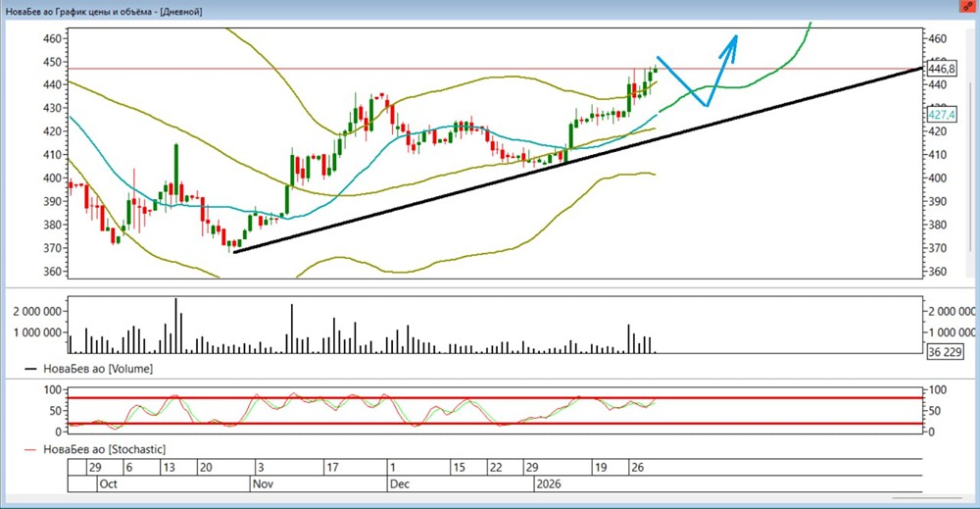Click '1 000 000' on the left volume axis
980x509 pixels.
pyautogui.click(x=37, y=332)
